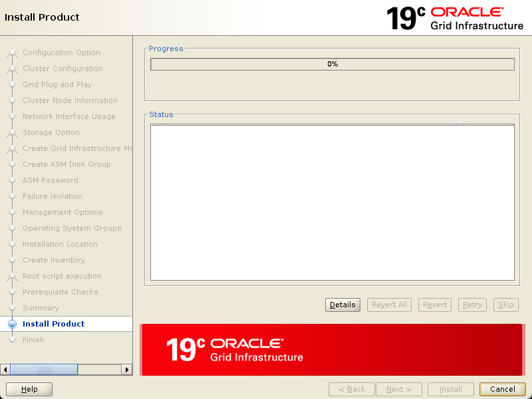Click the Revert All button
This screenshot has height=399, width=532.
389,305
